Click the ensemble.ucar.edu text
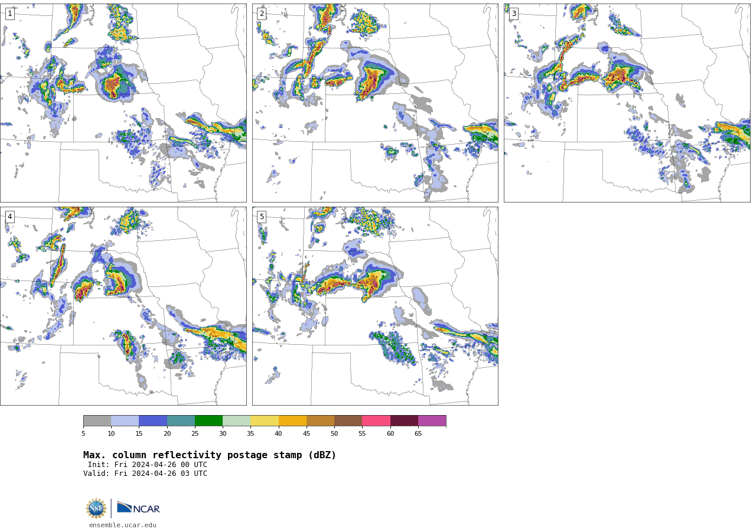Screen dimensions: 756x532 click(x=123, y=525)
